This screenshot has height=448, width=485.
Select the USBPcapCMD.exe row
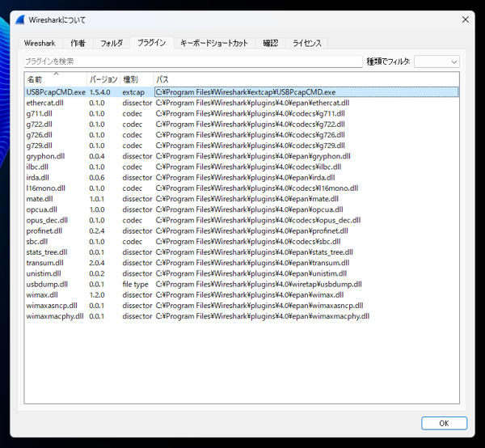click(242, 92)
